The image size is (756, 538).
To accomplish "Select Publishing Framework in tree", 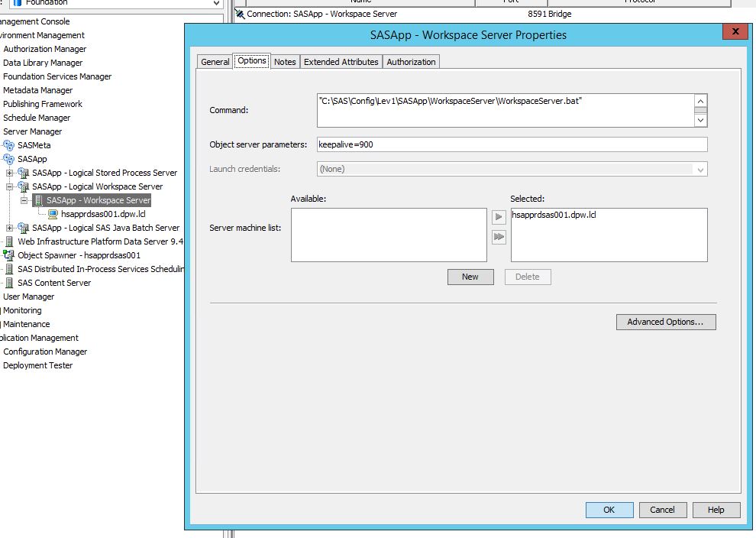I will point(43,104).
